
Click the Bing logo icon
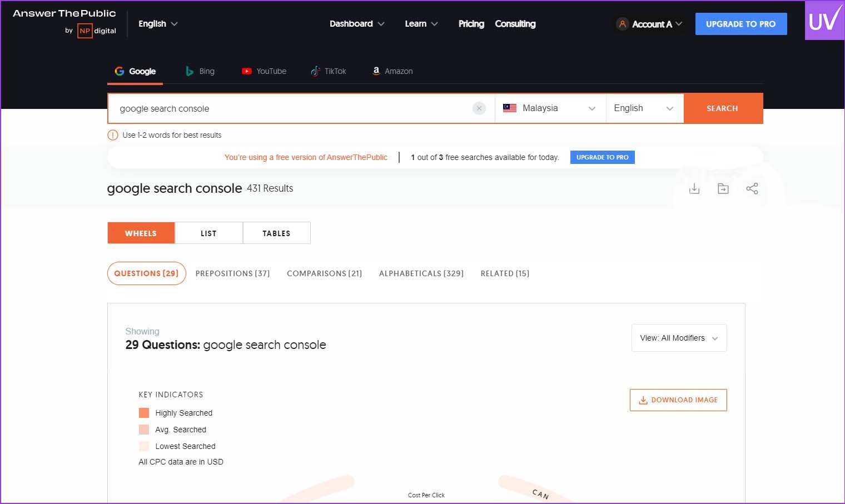[x=190, y=71]
